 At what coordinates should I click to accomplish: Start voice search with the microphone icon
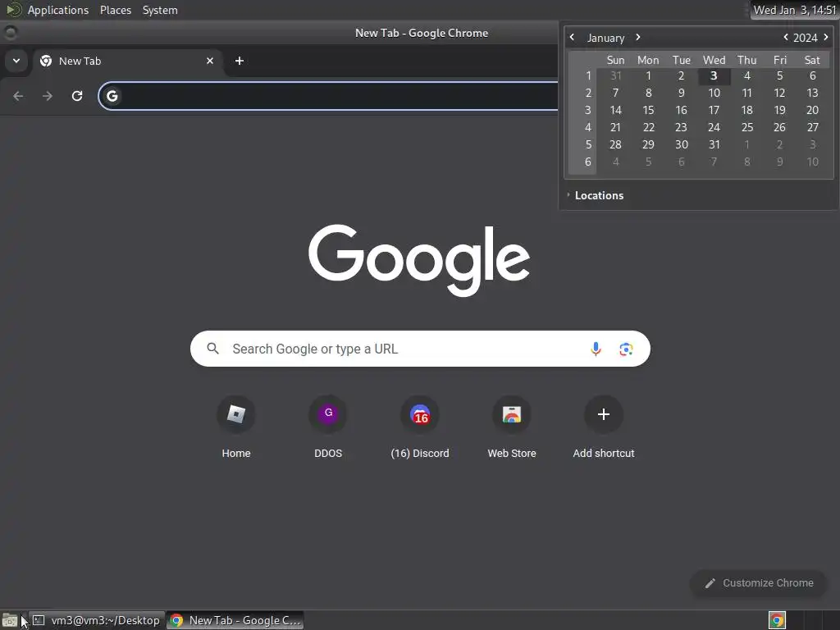596,349
